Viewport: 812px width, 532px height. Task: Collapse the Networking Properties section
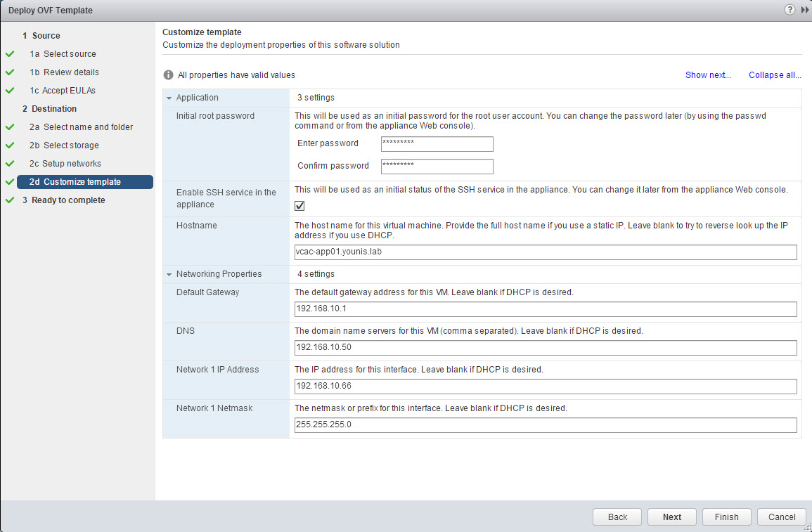169,275
